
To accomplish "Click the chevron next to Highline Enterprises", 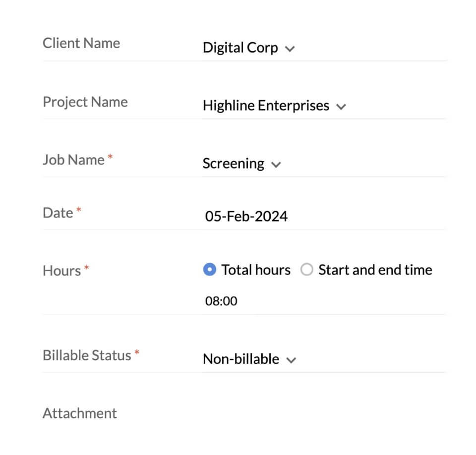I will click(341, 107).
